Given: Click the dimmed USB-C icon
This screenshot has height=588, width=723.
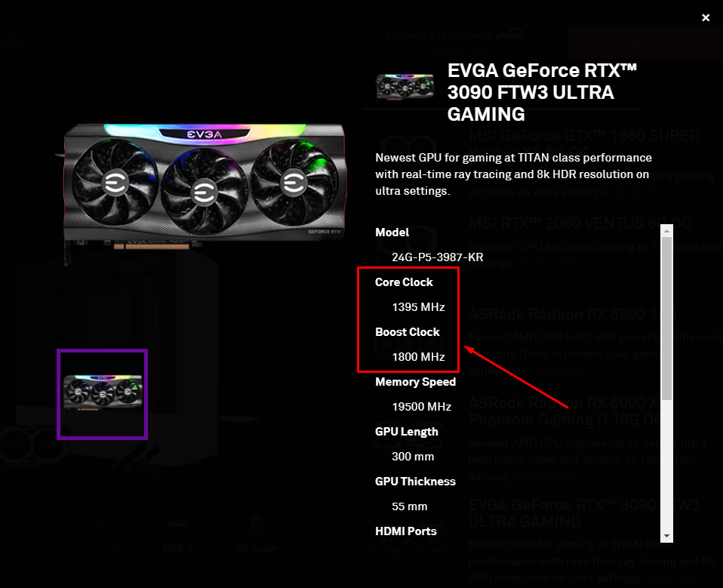Looking at the screenshot, I should (178, 525).
